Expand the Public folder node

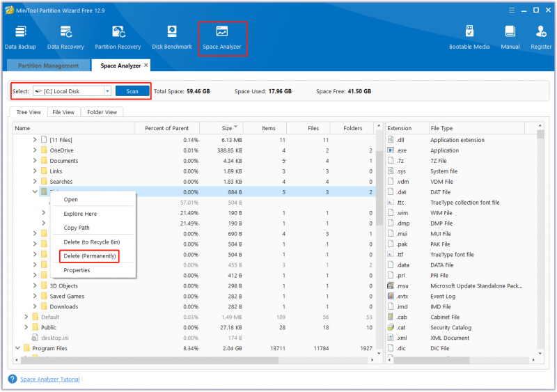[26, 327]
